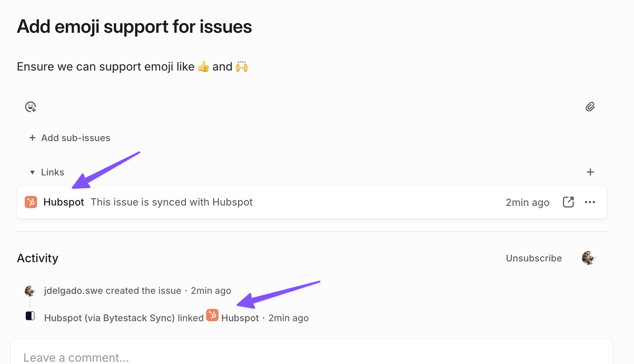Click the avatar next to Unsubscribe
The height and width of the screenshot is (364, 634).
coord(588,258)
